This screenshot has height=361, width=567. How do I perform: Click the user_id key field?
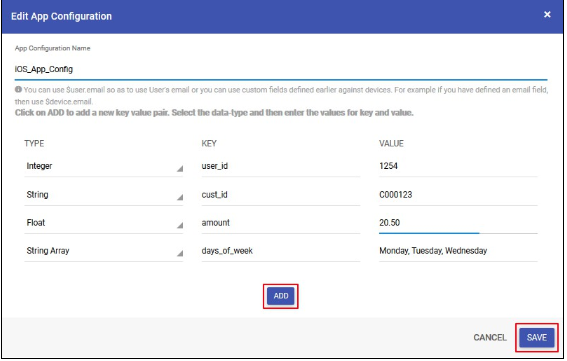click(281, 166)
